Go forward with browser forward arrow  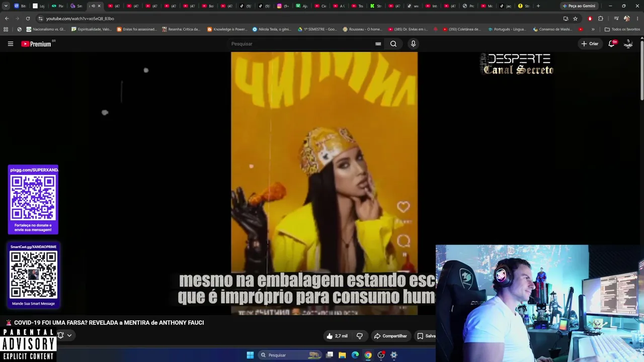point(17,19)
